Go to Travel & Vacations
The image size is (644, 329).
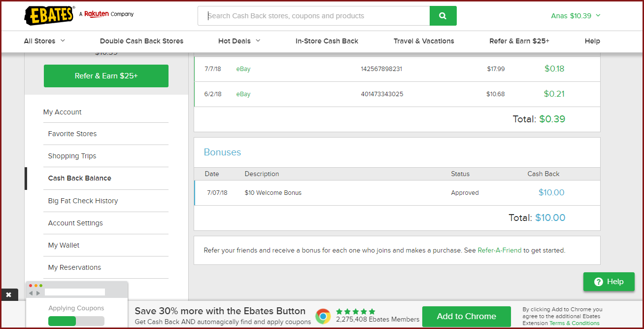tap(424, 41)
